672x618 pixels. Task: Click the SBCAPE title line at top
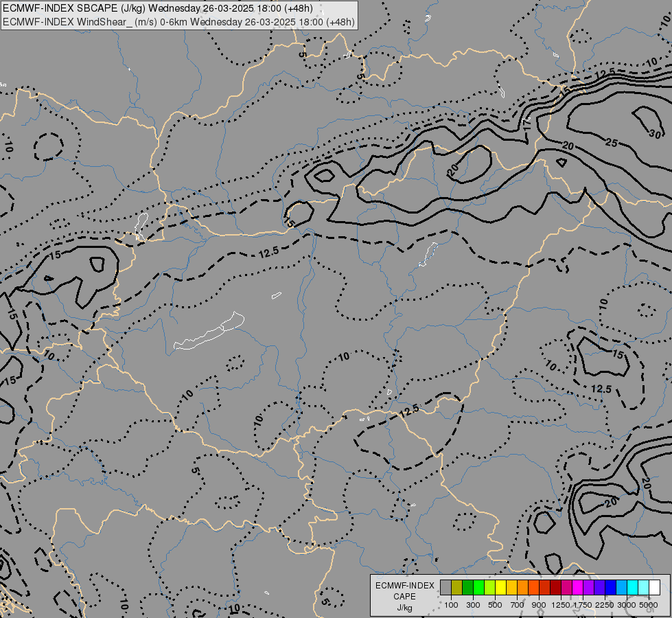click(158, 8)
